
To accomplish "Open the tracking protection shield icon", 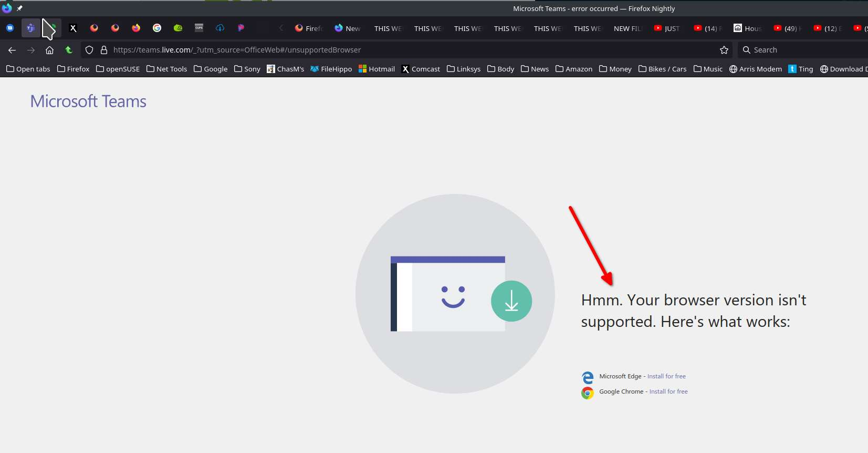I will click(89, 50).
